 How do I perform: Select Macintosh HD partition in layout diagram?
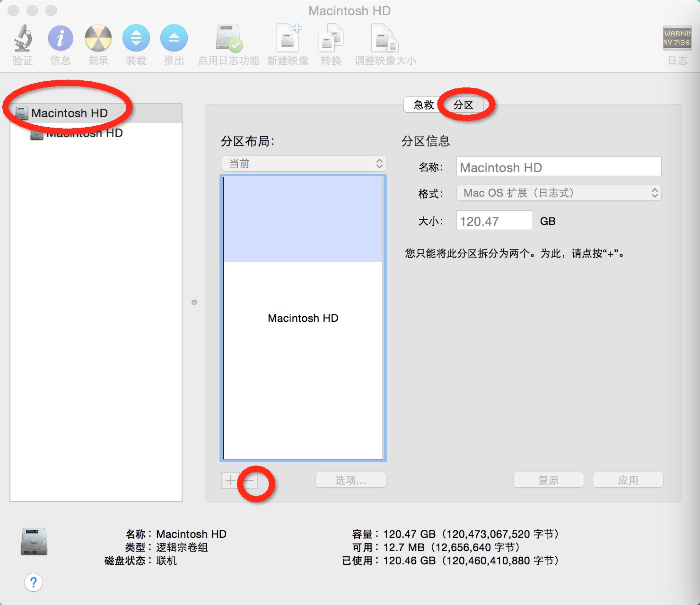[x=303, y=318]
